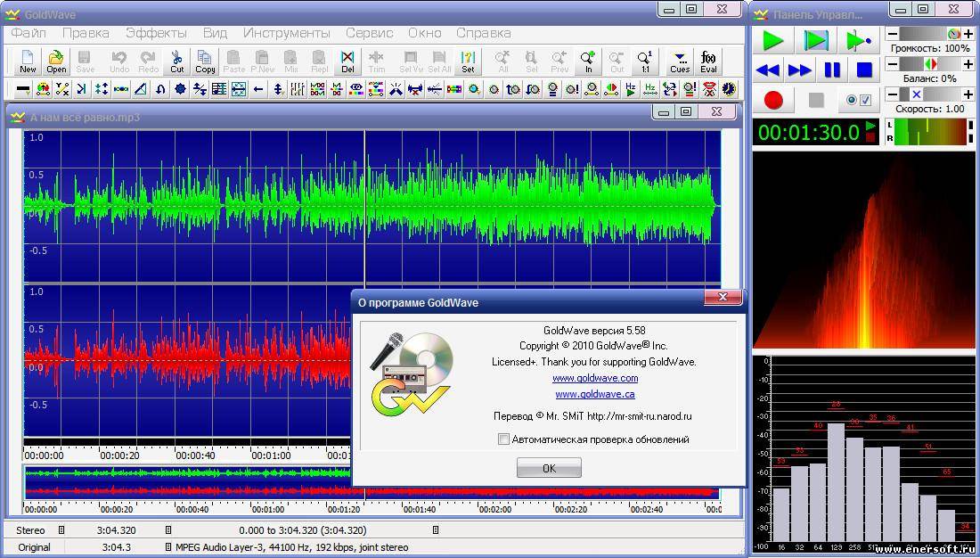
Task: Fast forward using the blue double-right arrows
Action: pyautogui.click(x=800, y=70)
